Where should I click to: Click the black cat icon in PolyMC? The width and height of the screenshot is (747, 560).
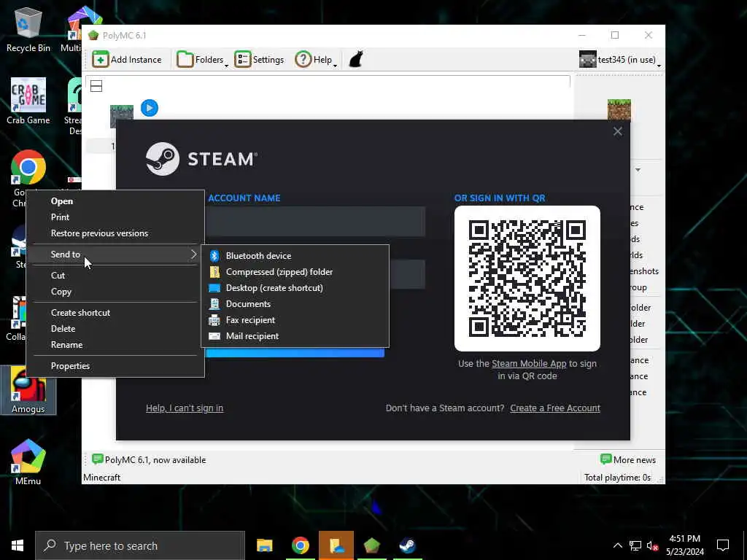tap(356, 60)
